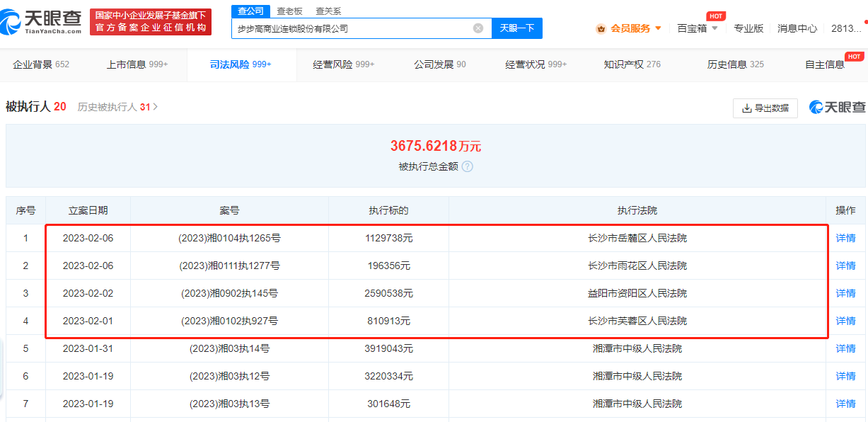
Task: Open the 知识产权 276 tab
Action: 632,64
